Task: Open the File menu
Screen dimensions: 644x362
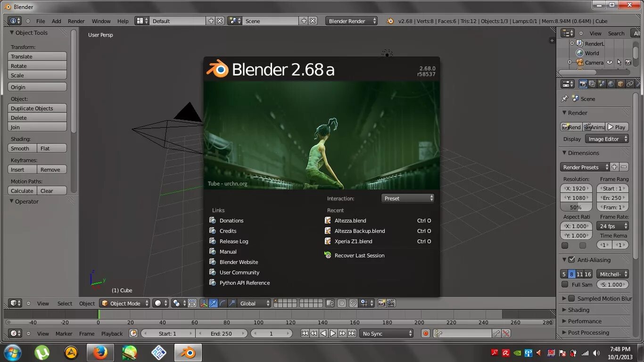Action: (x=41, y=21)
